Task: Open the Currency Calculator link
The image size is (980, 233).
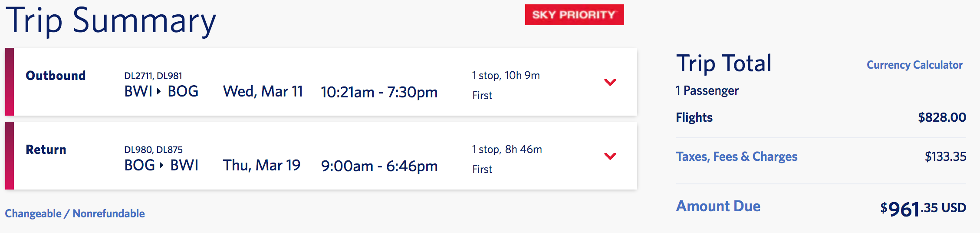Action: pos(914,65)
